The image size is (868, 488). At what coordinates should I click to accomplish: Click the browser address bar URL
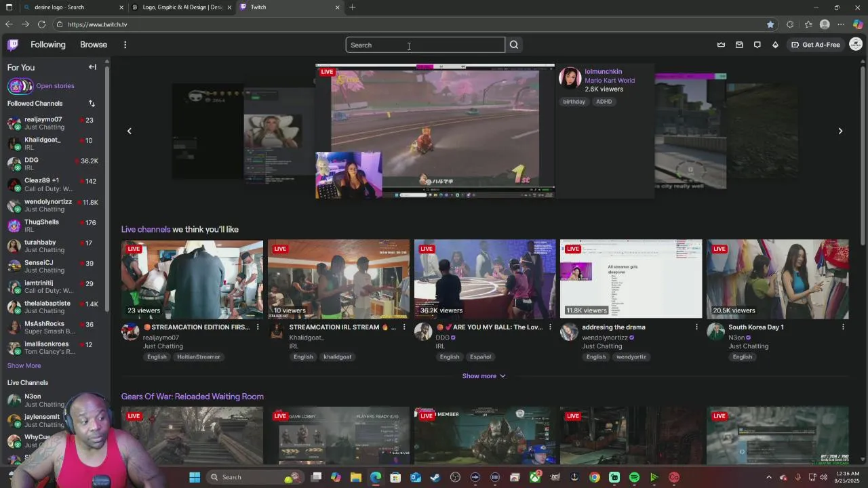(98, 24)
